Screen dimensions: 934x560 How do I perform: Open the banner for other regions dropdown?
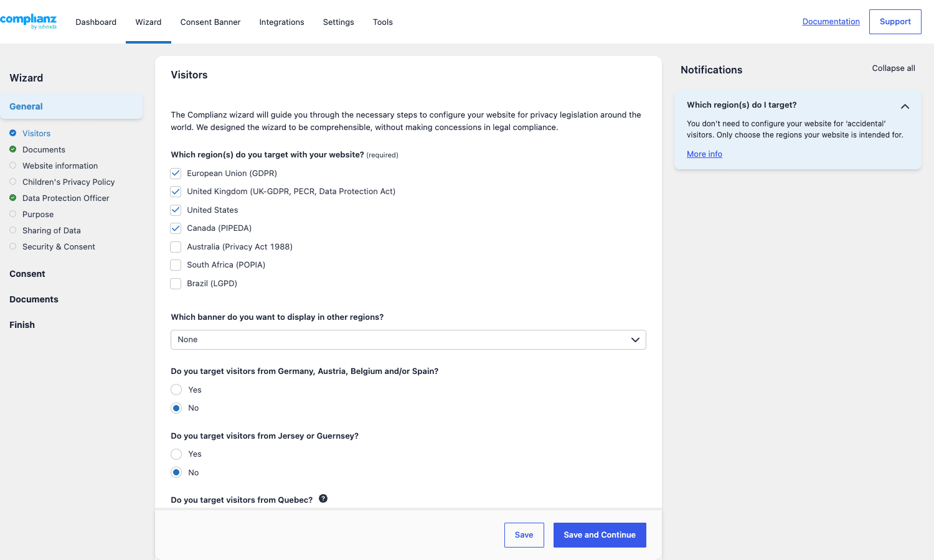click(x=408, y=340)
